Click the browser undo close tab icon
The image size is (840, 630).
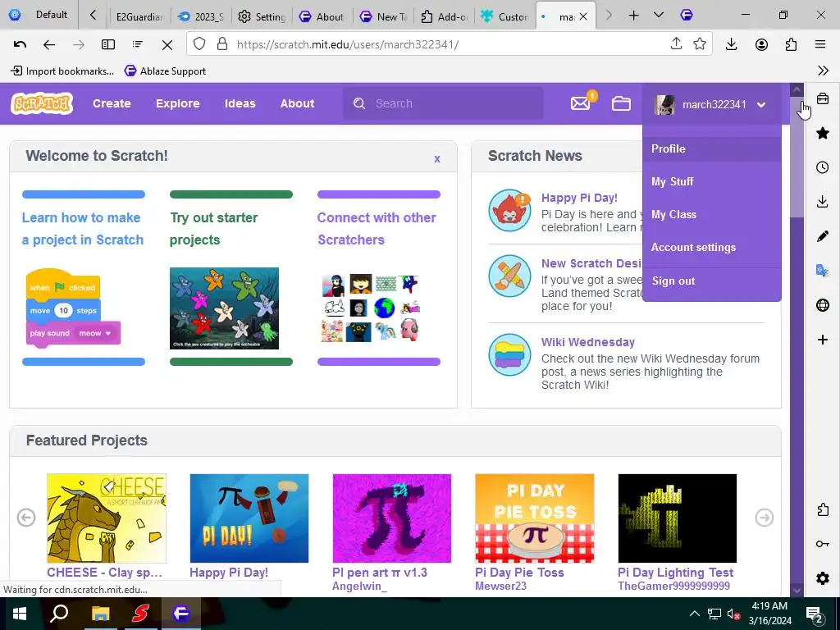[20, 44]
